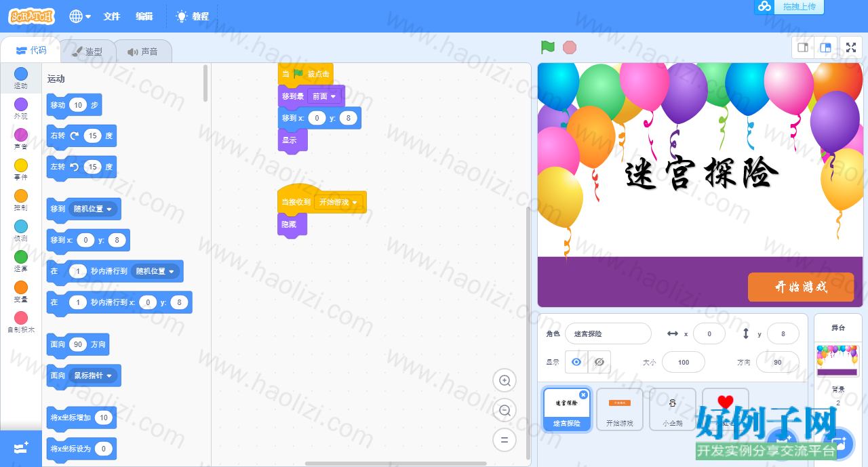Click the 左转 15 度 block

pos(81,167)
